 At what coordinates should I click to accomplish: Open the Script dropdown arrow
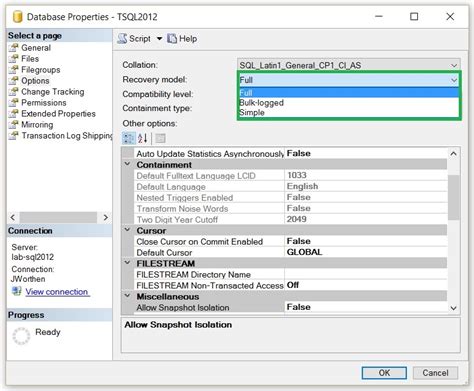point(159,39)
